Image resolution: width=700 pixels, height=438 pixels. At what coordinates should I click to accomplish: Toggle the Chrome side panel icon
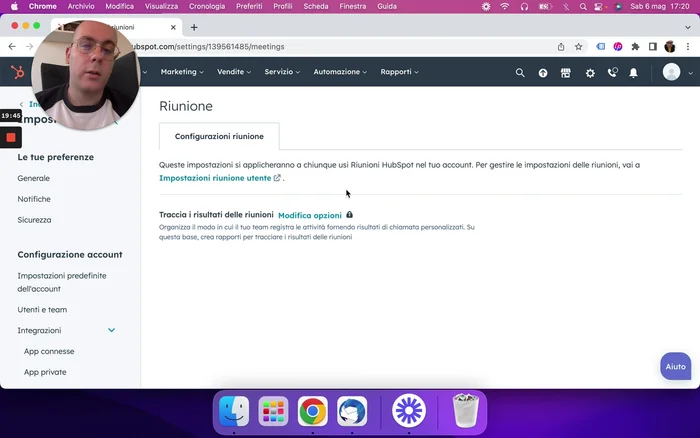[x=653, y=46]
